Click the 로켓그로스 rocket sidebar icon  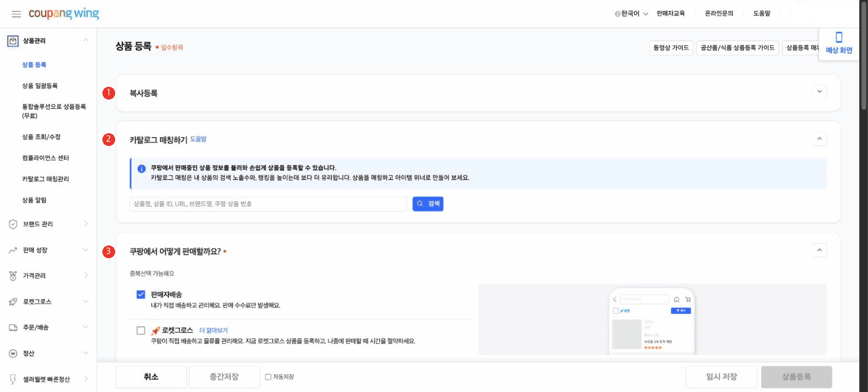pos(13,302)
